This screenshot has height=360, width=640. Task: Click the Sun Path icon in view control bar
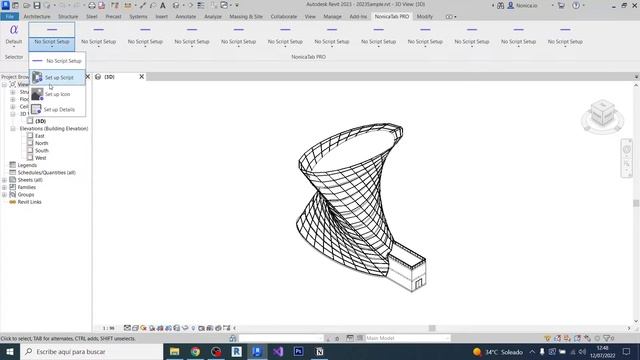click(144, 328)
